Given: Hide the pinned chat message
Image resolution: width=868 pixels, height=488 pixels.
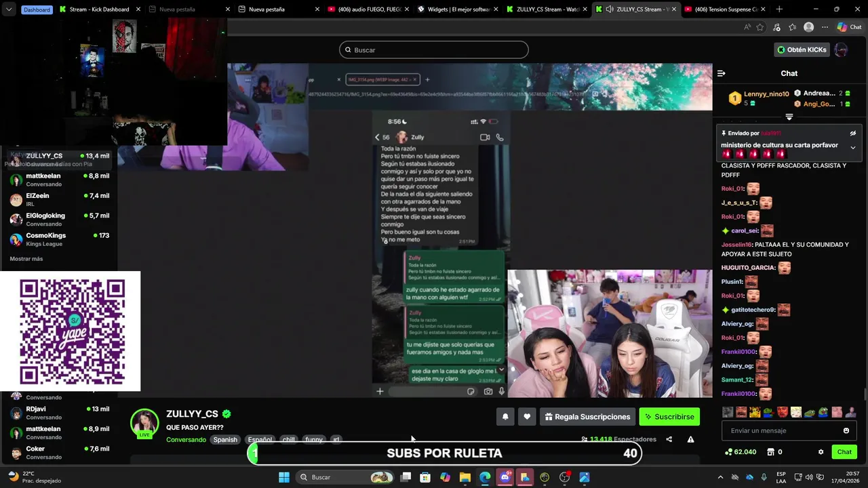Looking at the screenshot, I should pos(853,134).
